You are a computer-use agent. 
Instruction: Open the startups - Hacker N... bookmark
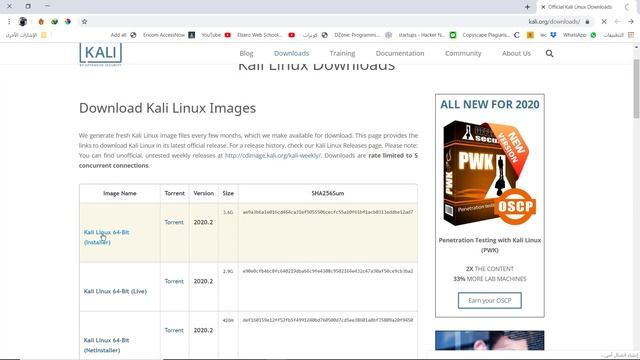(427, 35)
